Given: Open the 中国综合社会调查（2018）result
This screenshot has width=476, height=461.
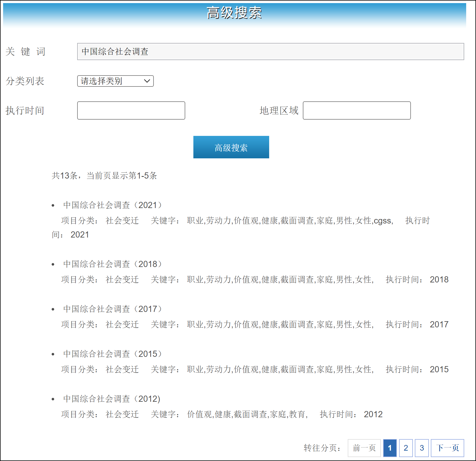Looking at the screenshot, I should (112, 264).
